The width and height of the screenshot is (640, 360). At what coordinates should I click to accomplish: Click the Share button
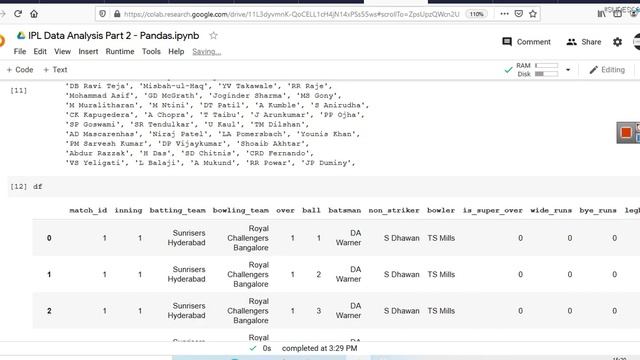tap(584, 42)
